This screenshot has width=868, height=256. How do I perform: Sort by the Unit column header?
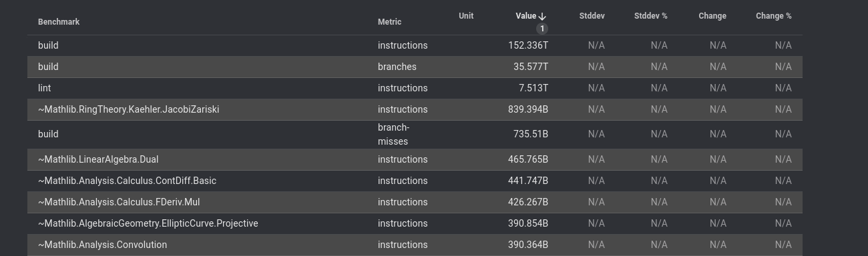point(466,16)
